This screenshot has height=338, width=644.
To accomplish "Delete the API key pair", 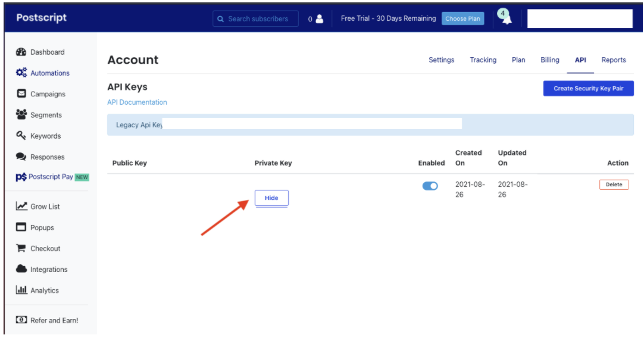I will pos(614,184).
